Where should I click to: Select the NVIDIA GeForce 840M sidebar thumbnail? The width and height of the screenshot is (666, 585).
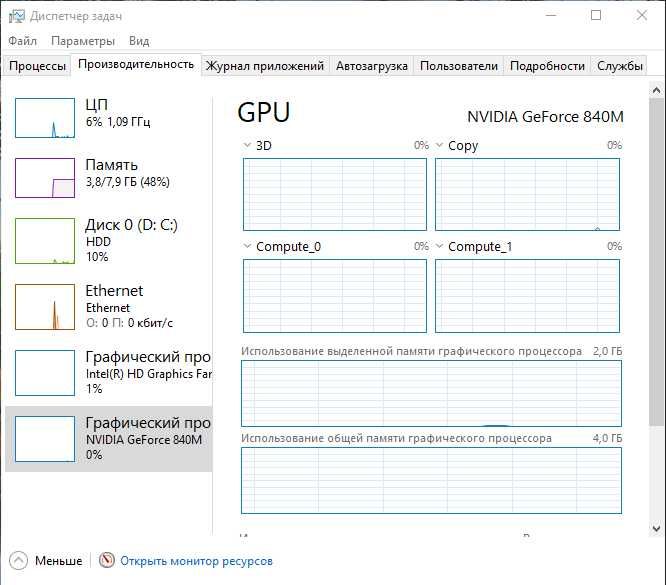[45, 439]
